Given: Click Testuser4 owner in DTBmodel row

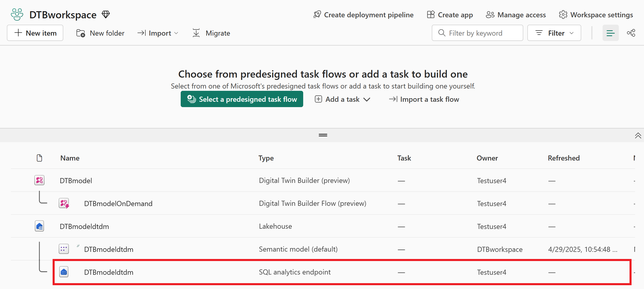Looking at the screenshot, I should (492, 181).
